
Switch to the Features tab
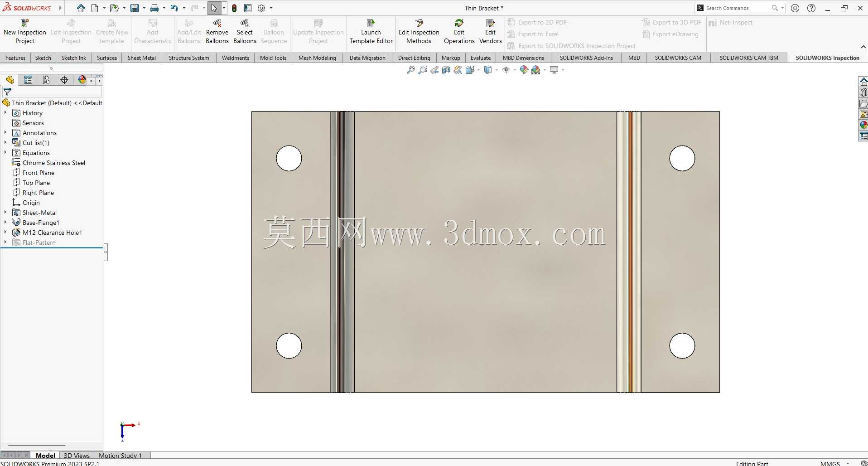(x=15, y=58)
